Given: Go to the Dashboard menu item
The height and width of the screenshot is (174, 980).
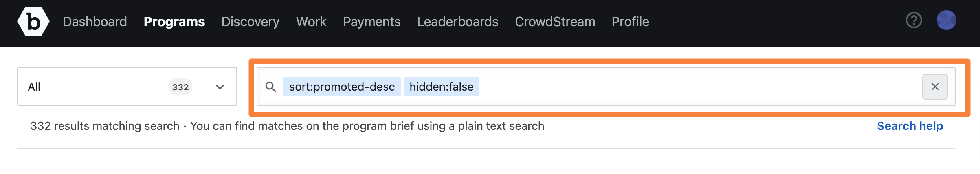Looking at the screenshot, I should point(95,21).
